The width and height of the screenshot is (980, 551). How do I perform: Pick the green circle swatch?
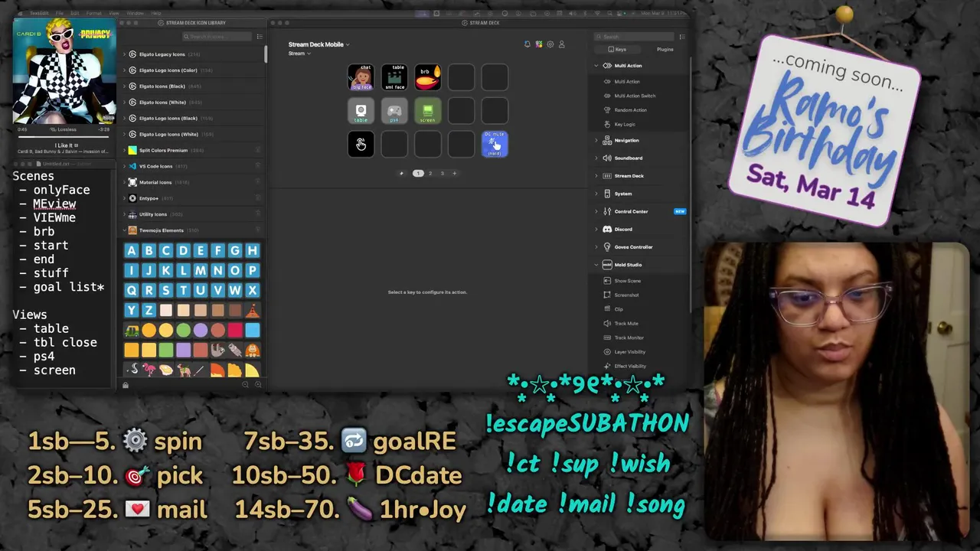coord(183,331)
